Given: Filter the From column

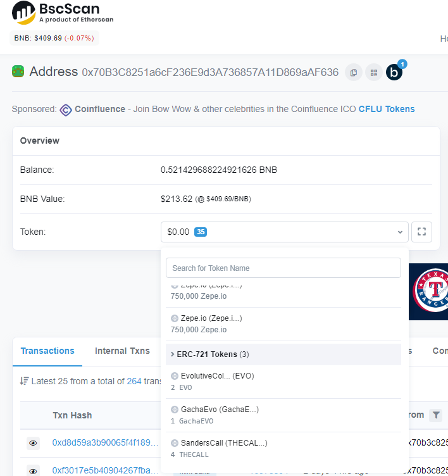Looking at the screenshot, I should pos(435,415).
